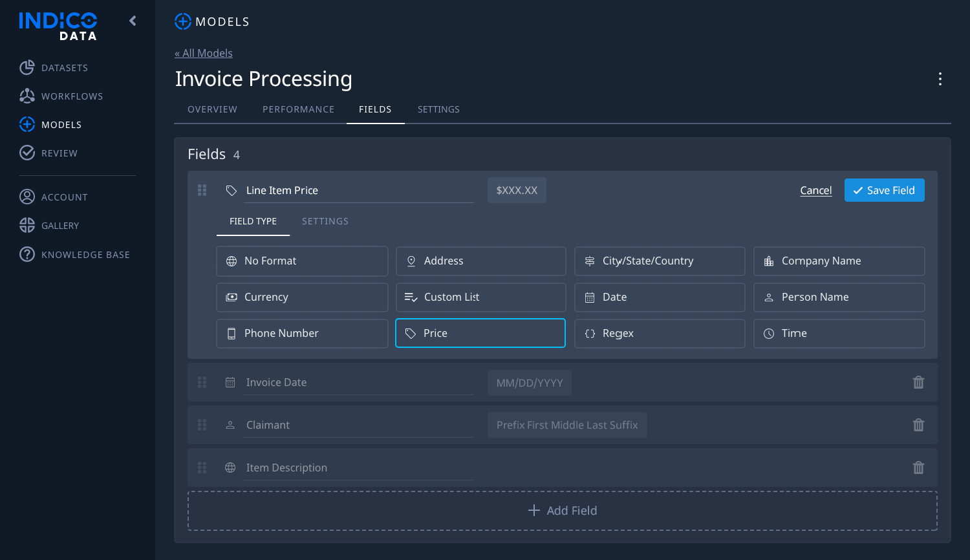Pick the Regex field type
The width and height of the screenshot is (970, 560).
pos(659,333)
